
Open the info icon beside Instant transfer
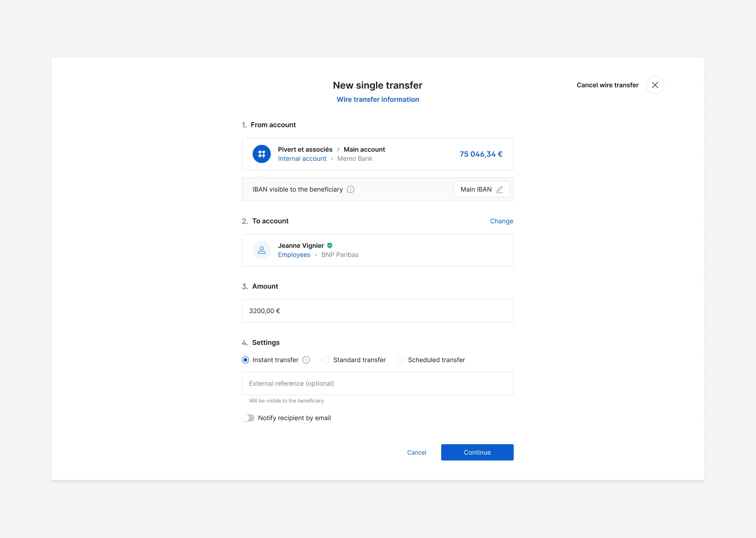(x=307, y=360)
